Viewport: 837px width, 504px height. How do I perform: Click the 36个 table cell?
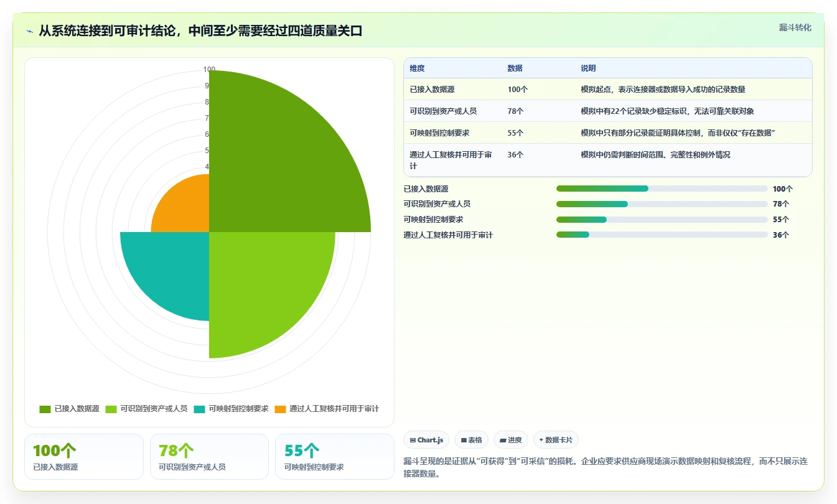(515, 155)
